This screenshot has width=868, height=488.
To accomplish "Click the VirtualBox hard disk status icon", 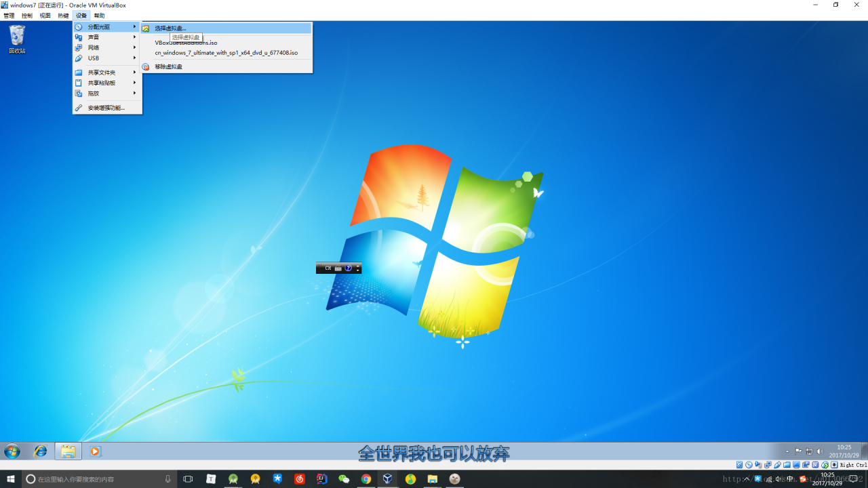I will [x=739, y=465].
